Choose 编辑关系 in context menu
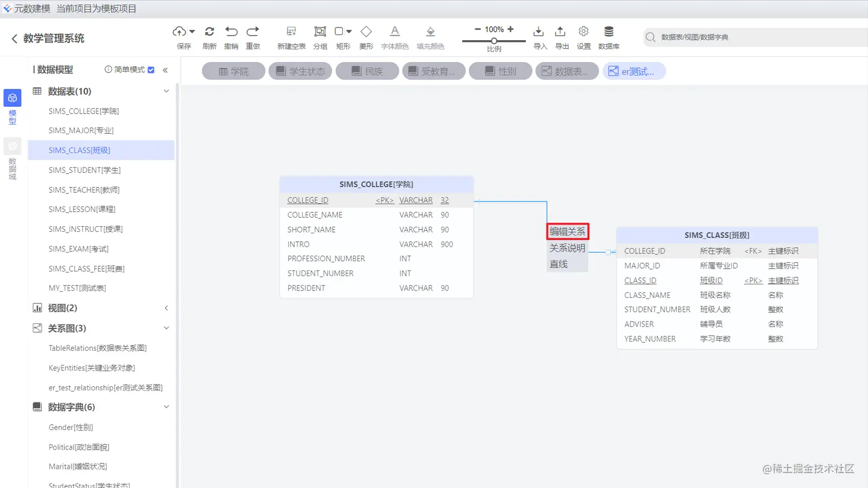Image resolution: width=868 pixels, height=488 pixels. tap(567, 231)
